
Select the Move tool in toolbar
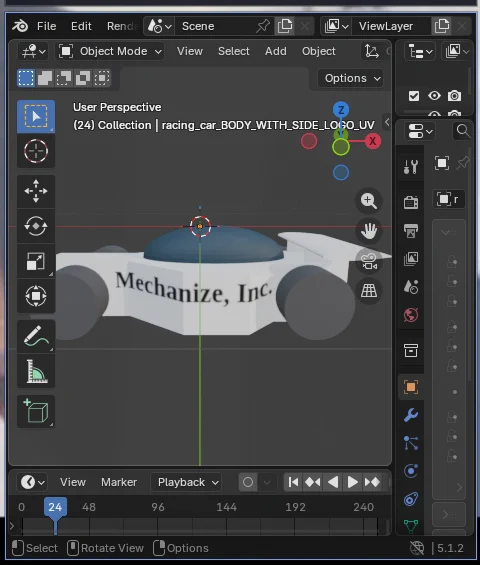tap(36, 191)
